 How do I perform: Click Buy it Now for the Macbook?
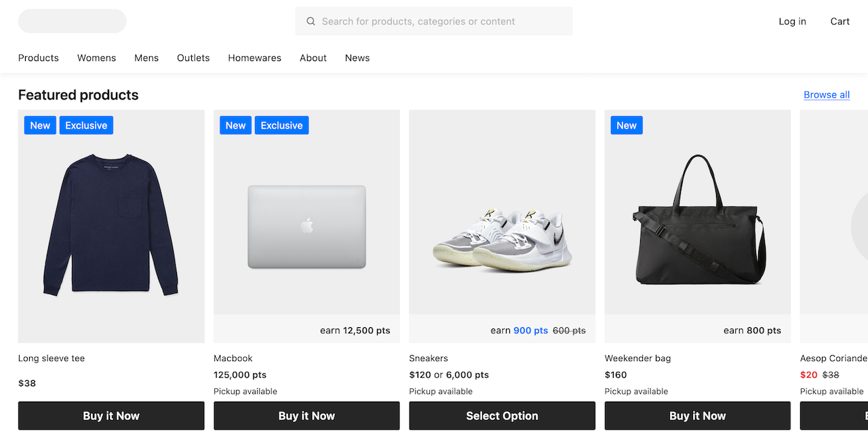pyautogui.click(x=307, y=415)
